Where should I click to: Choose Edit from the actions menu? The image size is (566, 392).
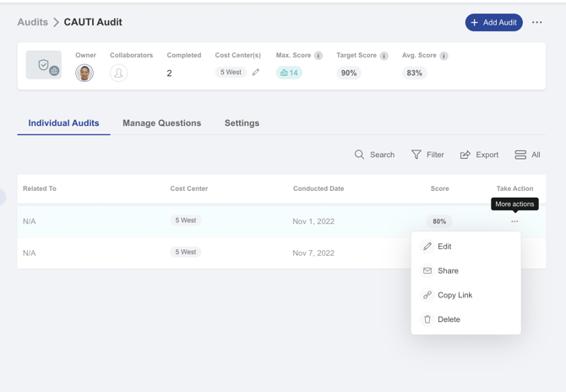click(444, 247)
